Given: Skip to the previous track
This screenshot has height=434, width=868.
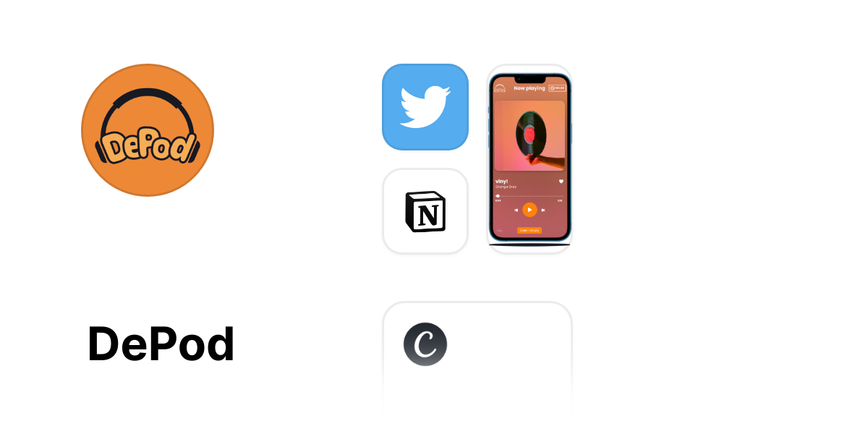Looking at the screenshot, I should (x=516, y=210).
